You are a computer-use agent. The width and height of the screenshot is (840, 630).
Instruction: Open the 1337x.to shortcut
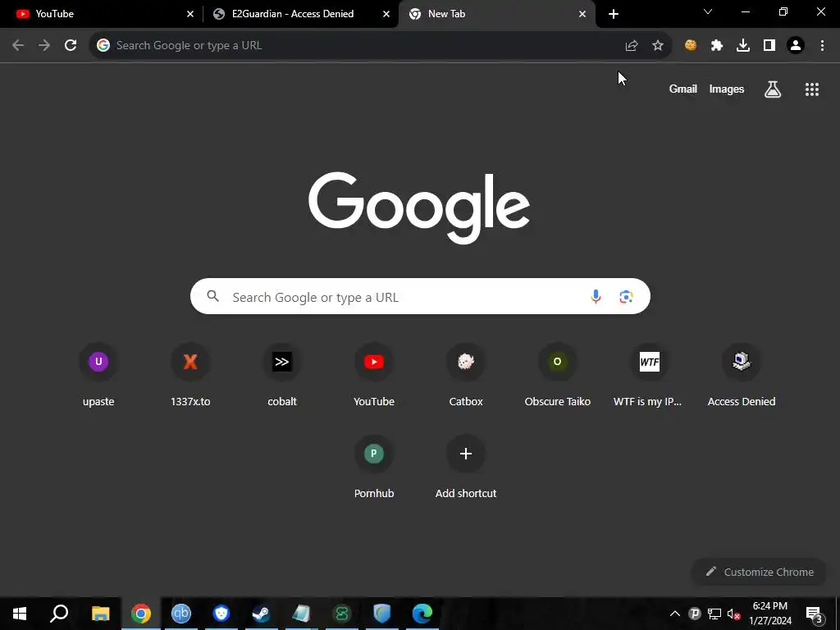point(190,375)
